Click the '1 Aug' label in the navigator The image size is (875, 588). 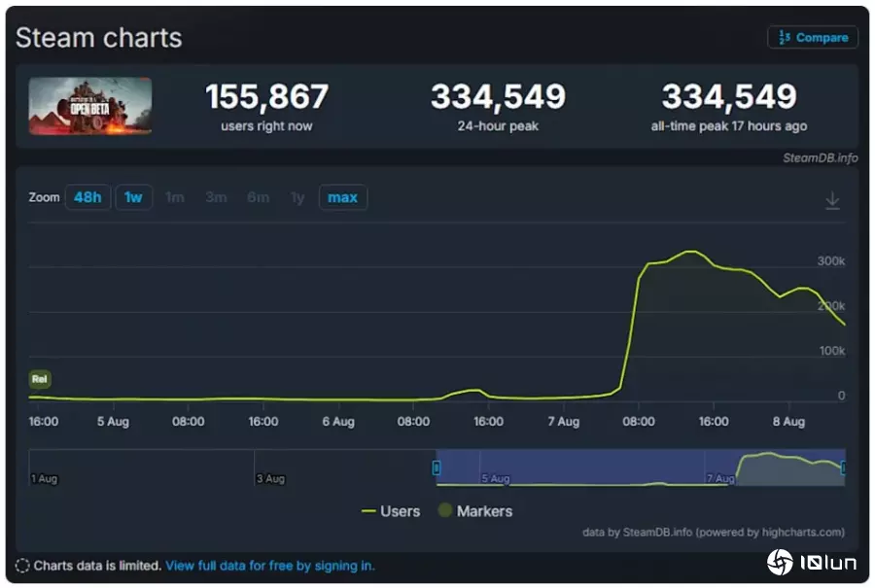[44, 478]
